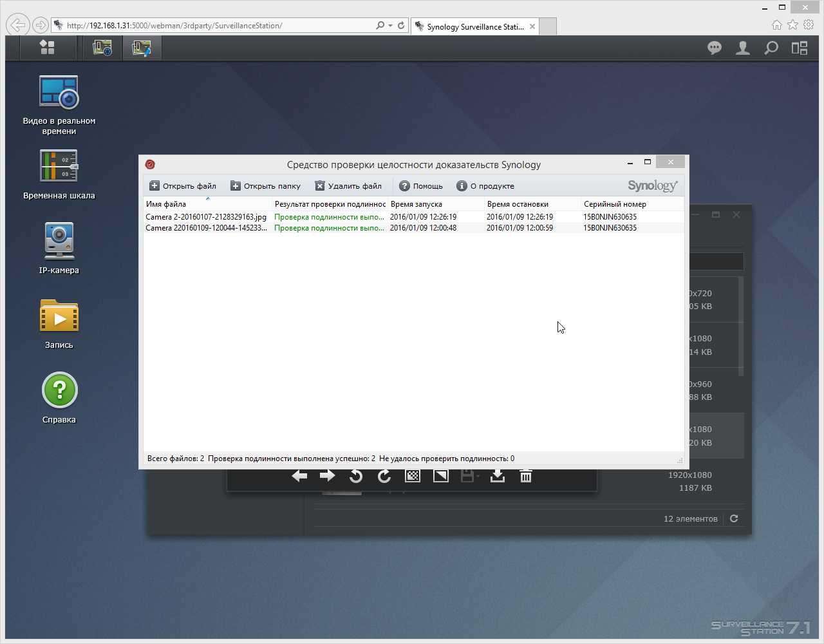Open the Запись desktop icon

point(59,324)
